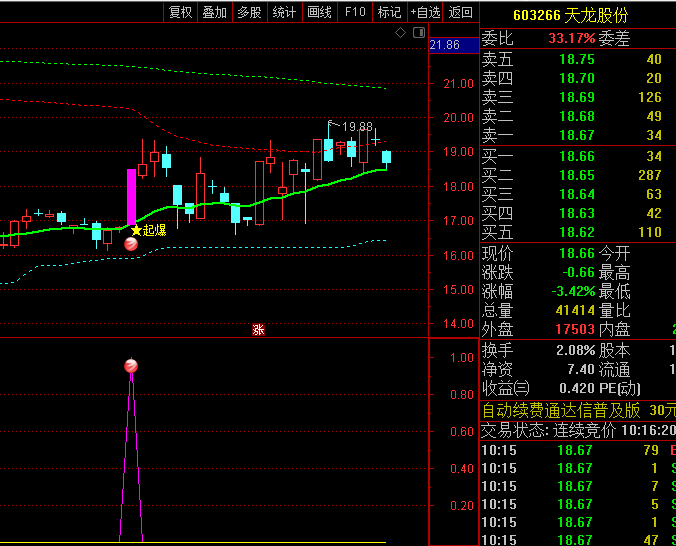This screenshot has height=546, width=676.
Task: Click the 19.88 high price flag
Action: 356,127
